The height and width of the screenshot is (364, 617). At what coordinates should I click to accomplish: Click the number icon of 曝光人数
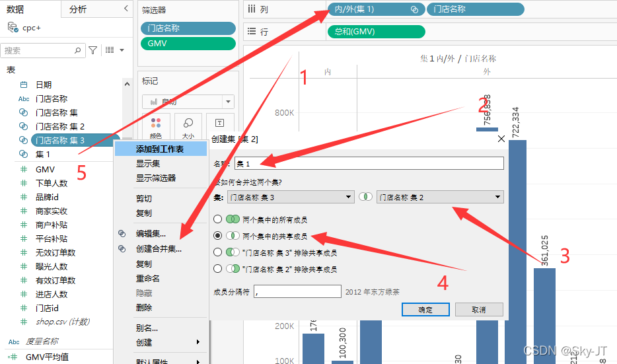tap(24, 266)
